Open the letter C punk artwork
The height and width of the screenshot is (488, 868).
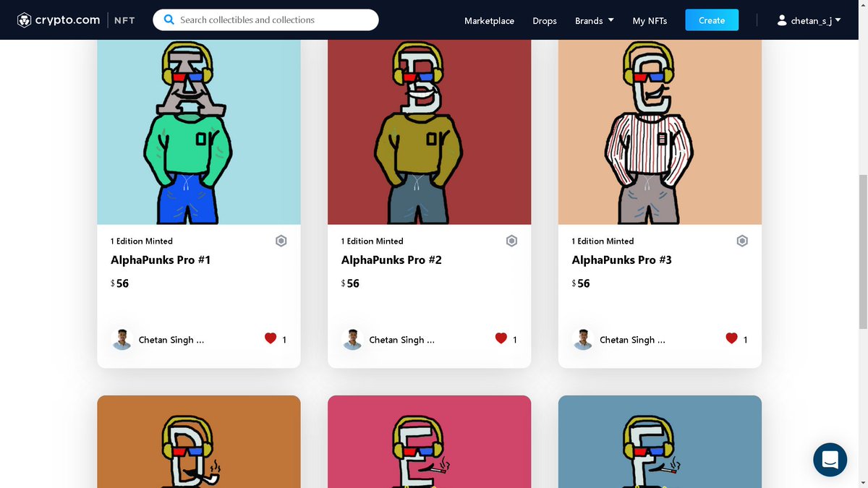pos(660,132)
